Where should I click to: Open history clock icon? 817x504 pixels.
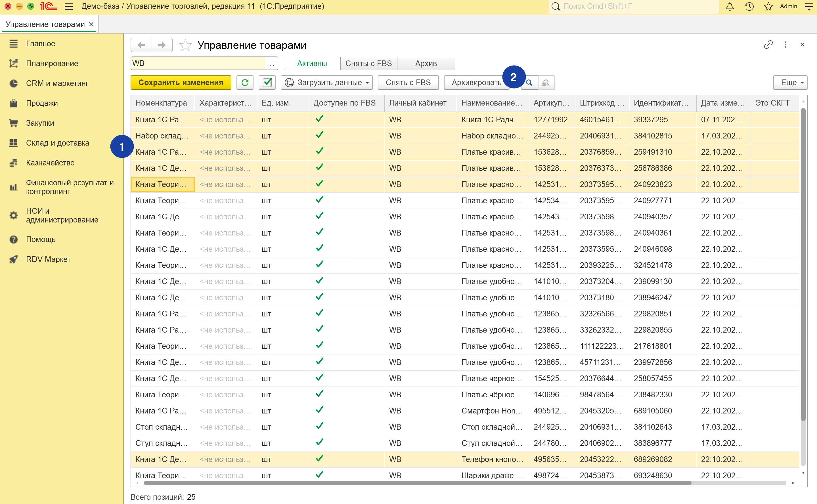pyautogui.click(x=749, y=6)
